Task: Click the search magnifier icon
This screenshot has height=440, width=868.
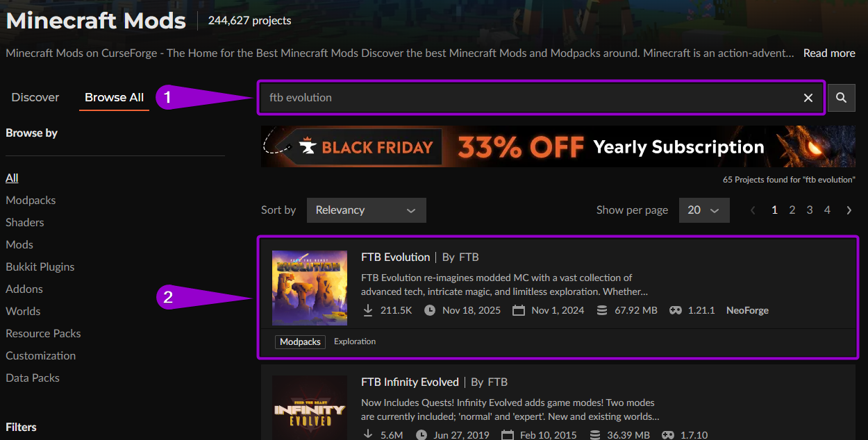Action: (841, 97)
